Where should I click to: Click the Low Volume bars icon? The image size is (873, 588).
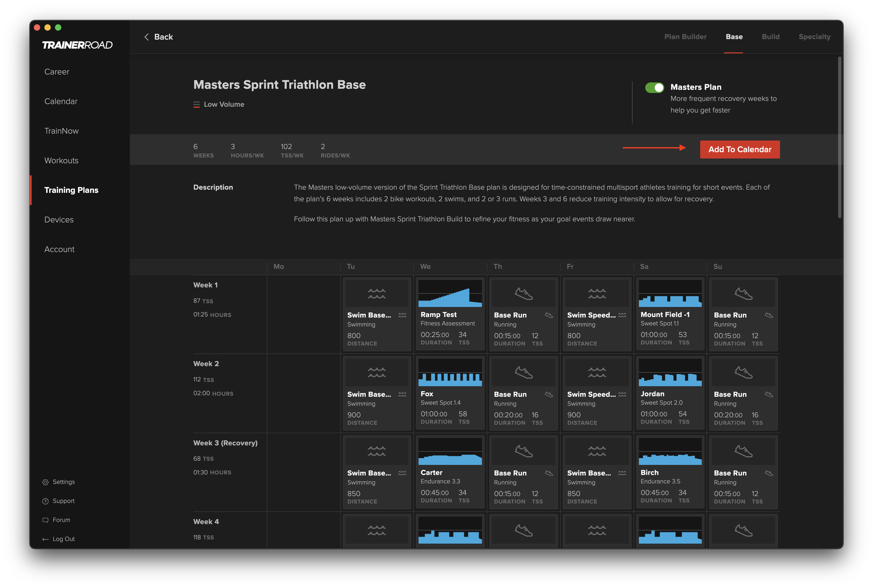tap(197, 105)
